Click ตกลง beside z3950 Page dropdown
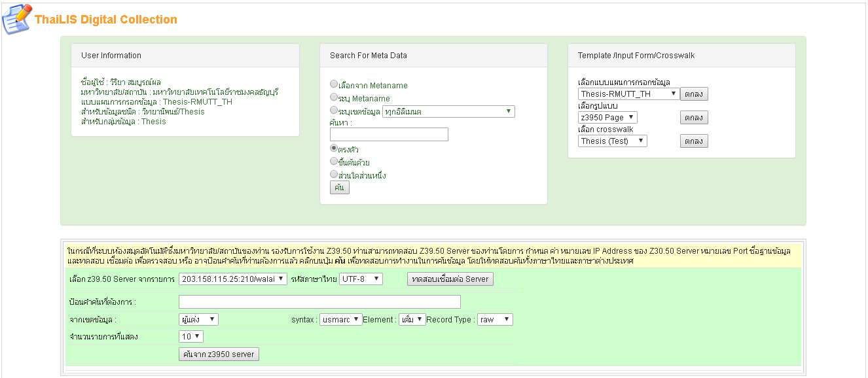 point(694,118)
